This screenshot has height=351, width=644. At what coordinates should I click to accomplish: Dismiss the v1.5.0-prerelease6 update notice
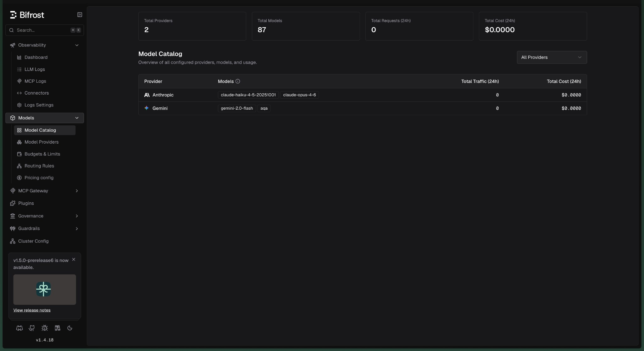[74, 260]
